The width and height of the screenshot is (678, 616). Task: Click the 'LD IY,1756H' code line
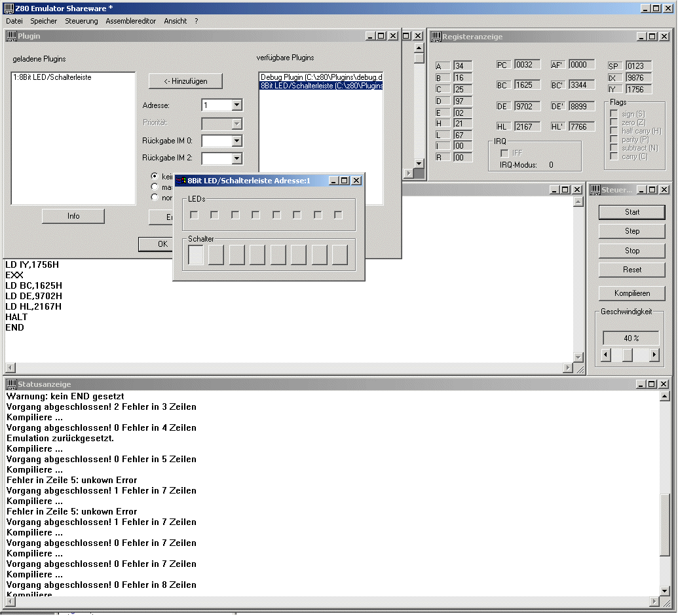click(32, 265)
